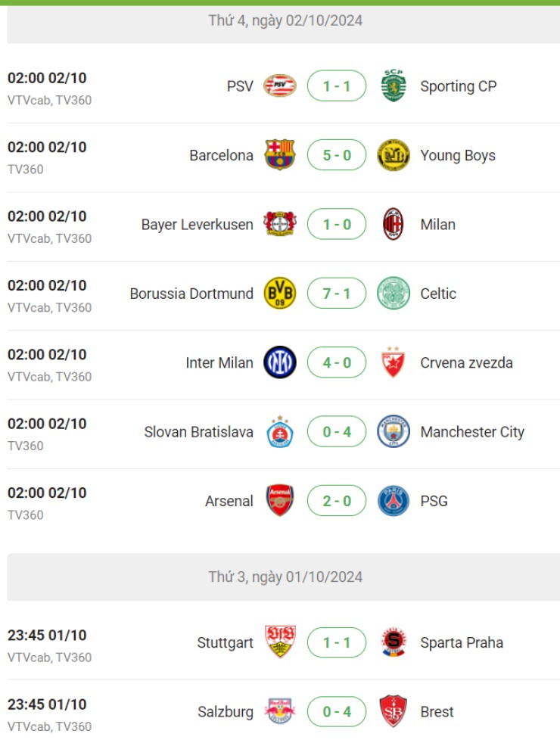Click the Young Boys club logo
This screenshot has width=560, height=740.
[394, 155]
